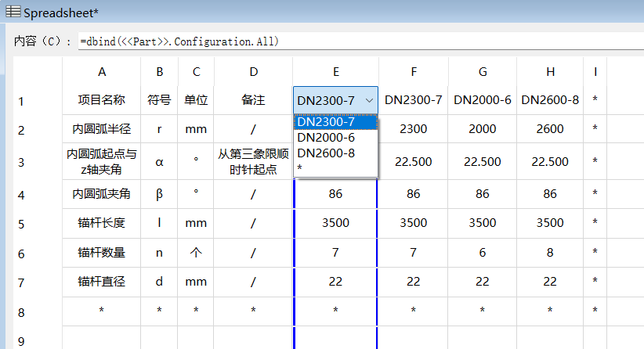Screen dimensions: 644x349
Task: Choose DN2000-6 from the dropdown list
Action: [335, 138]
